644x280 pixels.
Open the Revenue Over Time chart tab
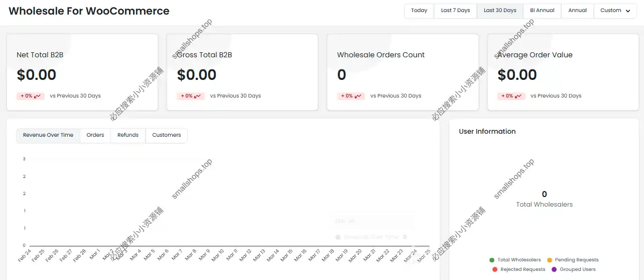(x=48, y=135)
